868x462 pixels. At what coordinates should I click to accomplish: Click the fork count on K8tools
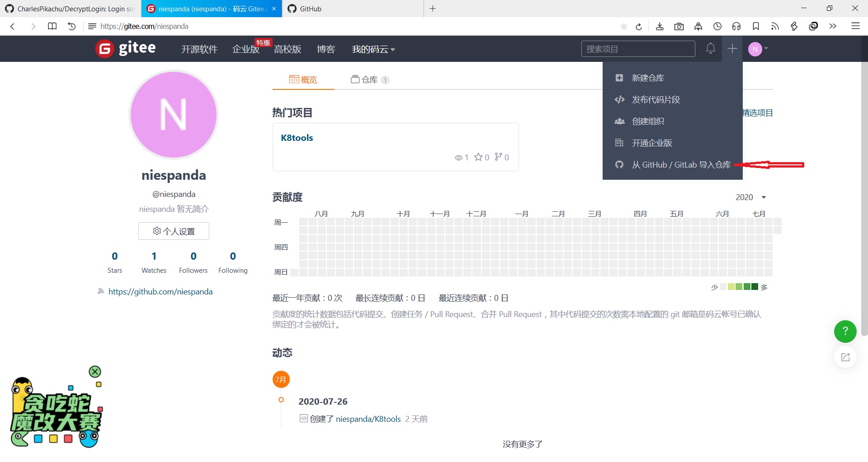[502, 157]
